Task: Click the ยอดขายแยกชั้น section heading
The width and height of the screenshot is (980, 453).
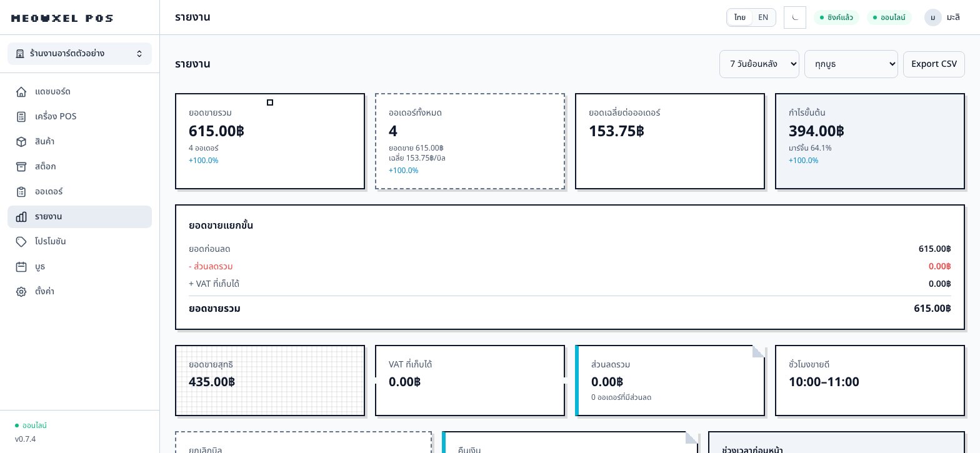Action: (221, 226)
